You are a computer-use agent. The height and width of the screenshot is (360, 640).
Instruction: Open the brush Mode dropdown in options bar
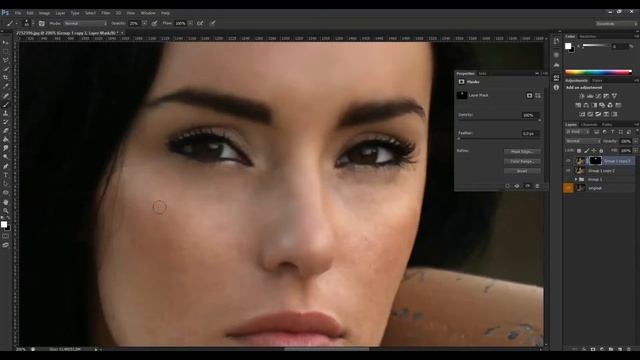click(85, 24)
